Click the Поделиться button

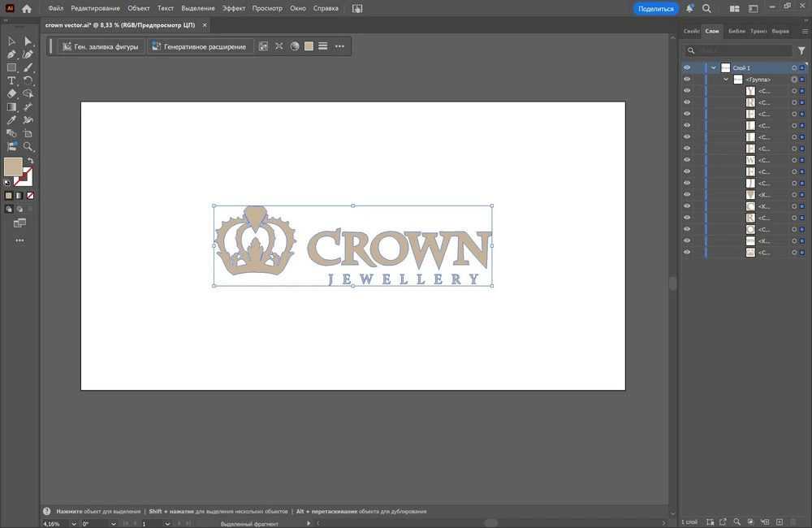click(x=655, y=9)
